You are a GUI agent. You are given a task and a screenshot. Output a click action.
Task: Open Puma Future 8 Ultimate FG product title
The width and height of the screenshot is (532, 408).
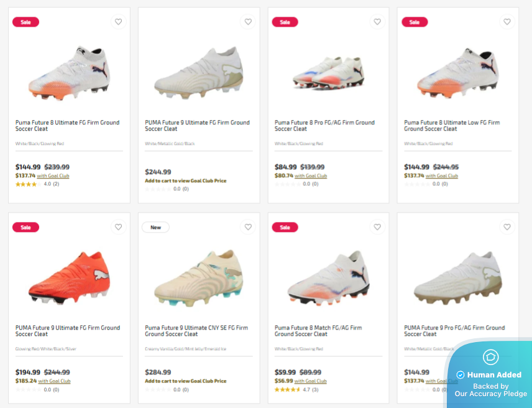(x=67, y=126)
